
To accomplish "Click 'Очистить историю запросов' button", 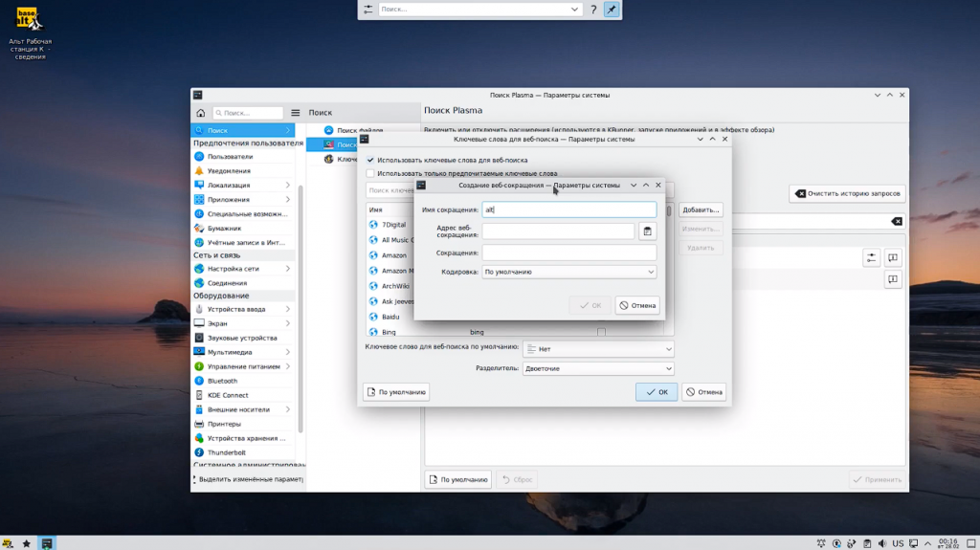I will coord(848,194).
